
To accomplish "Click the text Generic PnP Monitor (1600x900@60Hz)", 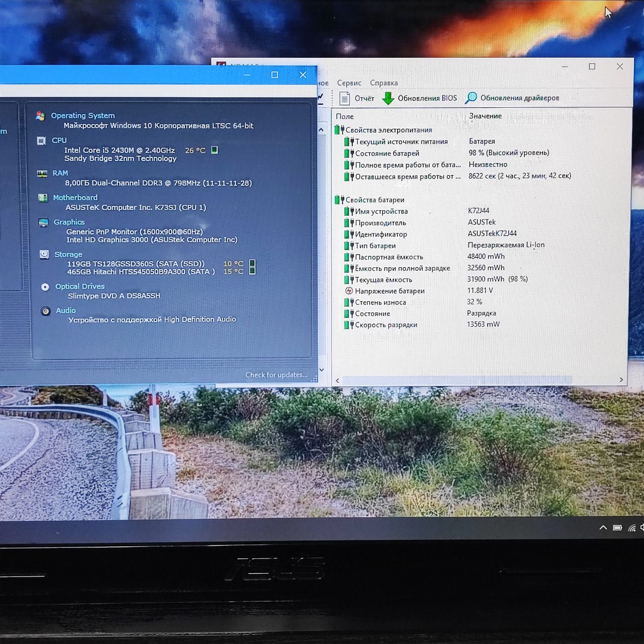I will pyautogui.click(x=134, y=232).
